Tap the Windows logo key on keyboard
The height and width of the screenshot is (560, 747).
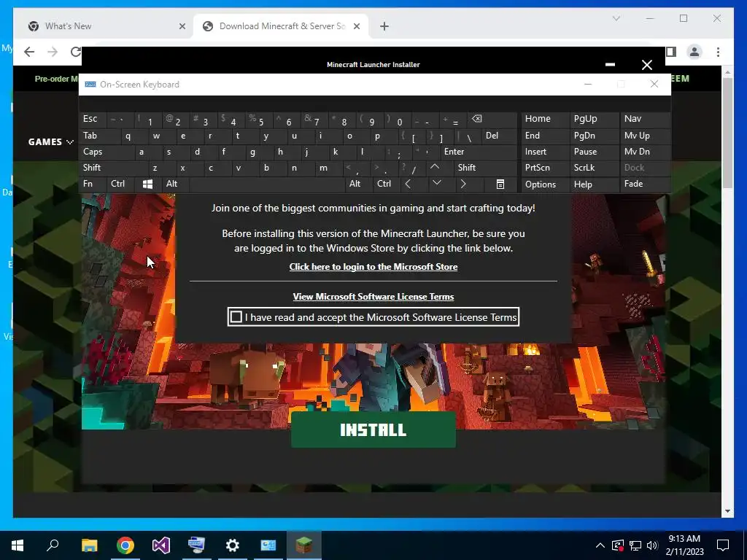[147, 184]
